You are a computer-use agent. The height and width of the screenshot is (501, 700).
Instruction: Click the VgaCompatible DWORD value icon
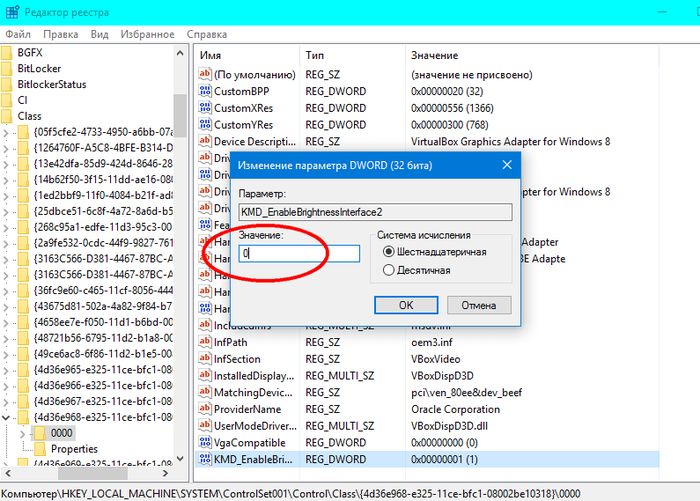click(x=205, y=442)
